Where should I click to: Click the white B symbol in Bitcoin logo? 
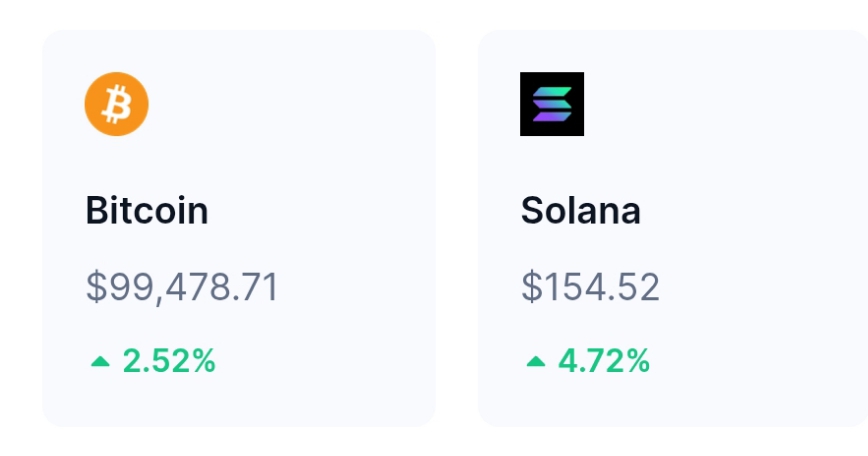pos(117,104)
